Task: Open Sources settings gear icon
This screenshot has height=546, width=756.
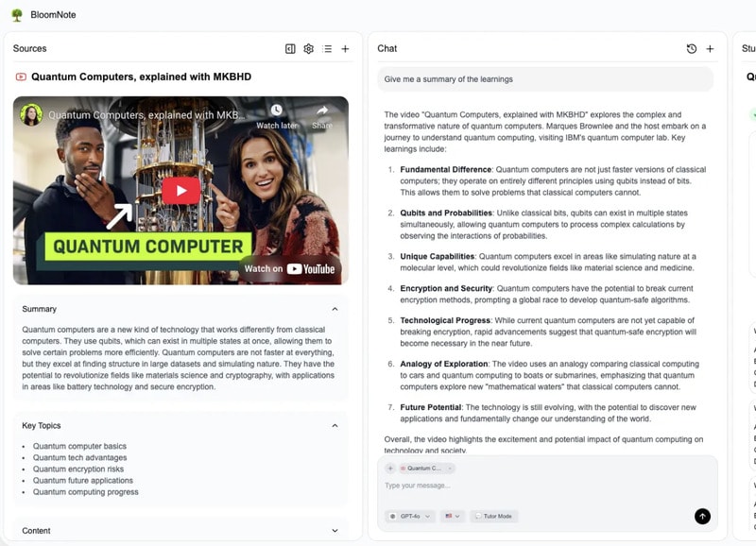Action: tap(308, 49)
